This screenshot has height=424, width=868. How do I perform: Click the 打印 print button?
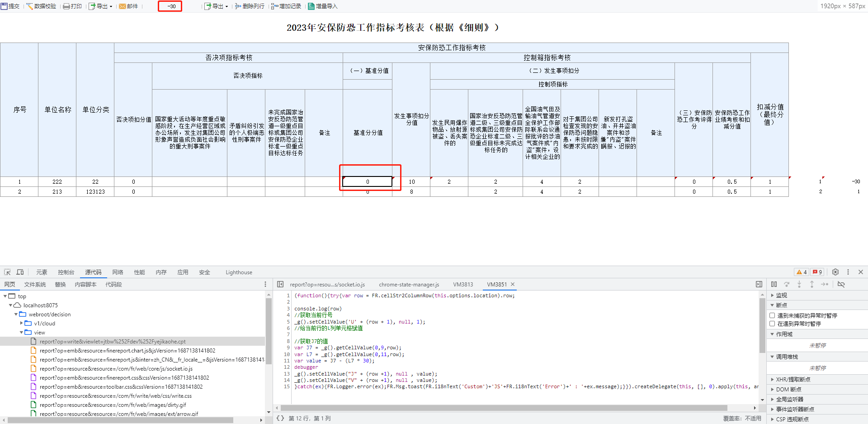point(72,6)
